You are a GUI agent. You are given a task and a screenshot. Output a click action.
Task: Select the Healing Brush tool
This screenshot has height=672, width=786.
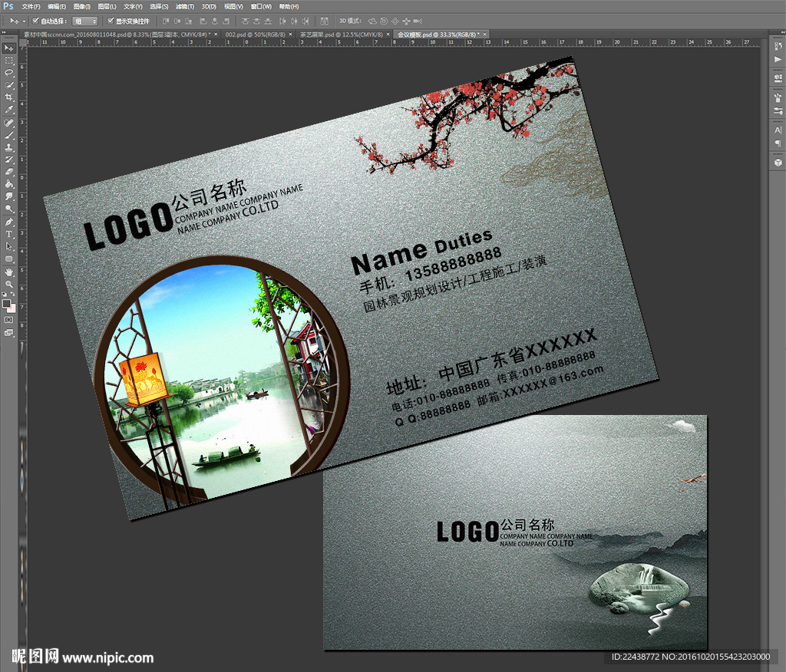[8, 123]
